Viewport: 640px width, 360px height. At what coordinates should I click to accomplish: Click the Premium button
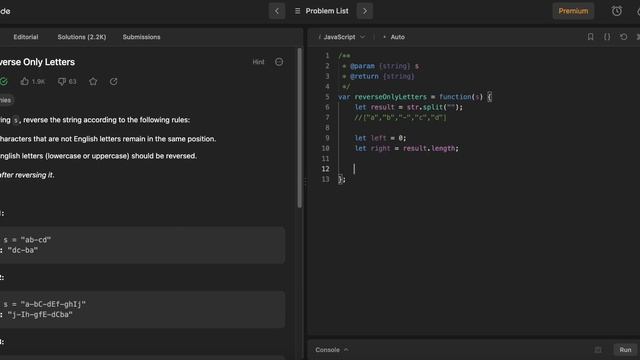pos(573,11)
